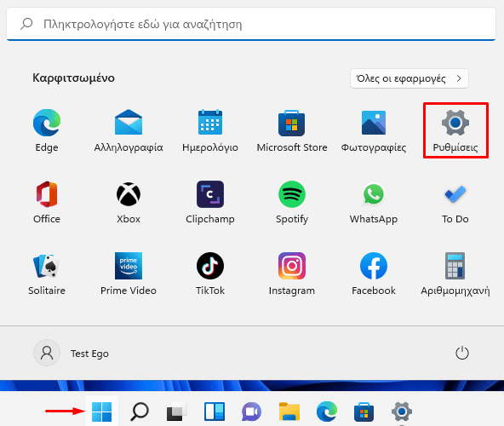
Task: Open the To Do app
Action: coord(455,203)
